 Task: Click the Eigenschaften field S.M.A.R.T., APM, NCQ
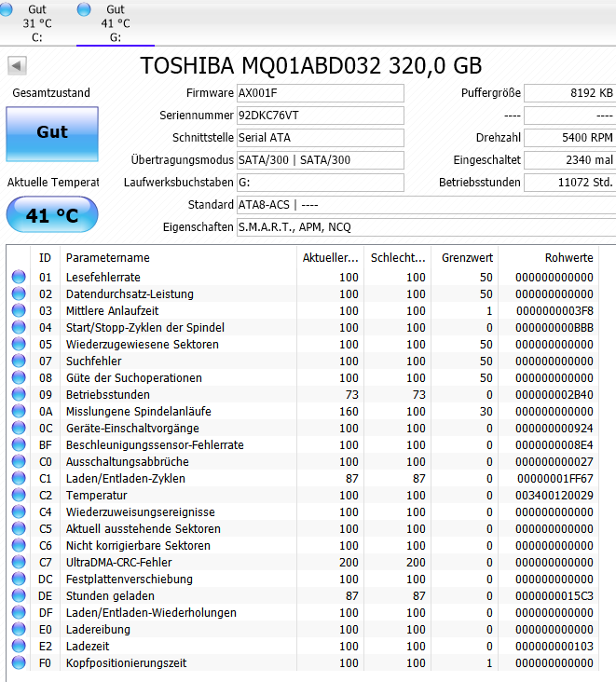tap(426, 227)
